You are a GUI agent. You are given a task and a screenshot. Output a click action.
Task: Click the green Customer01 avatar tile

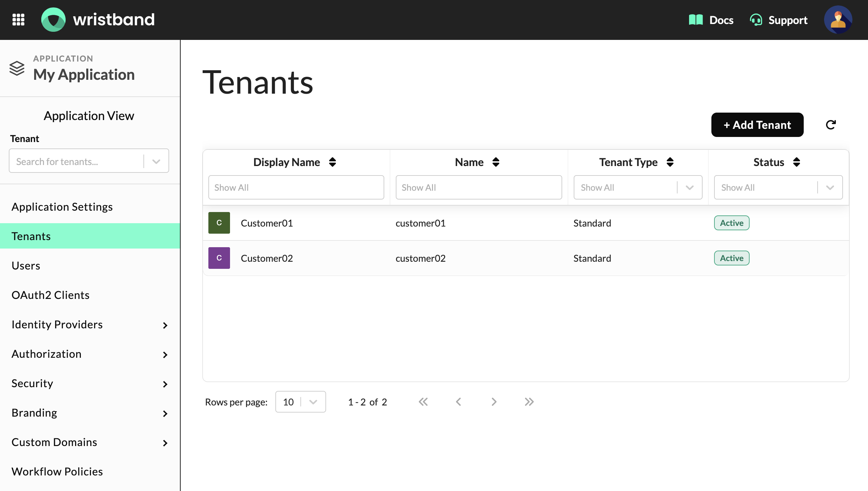pos(219,223)
